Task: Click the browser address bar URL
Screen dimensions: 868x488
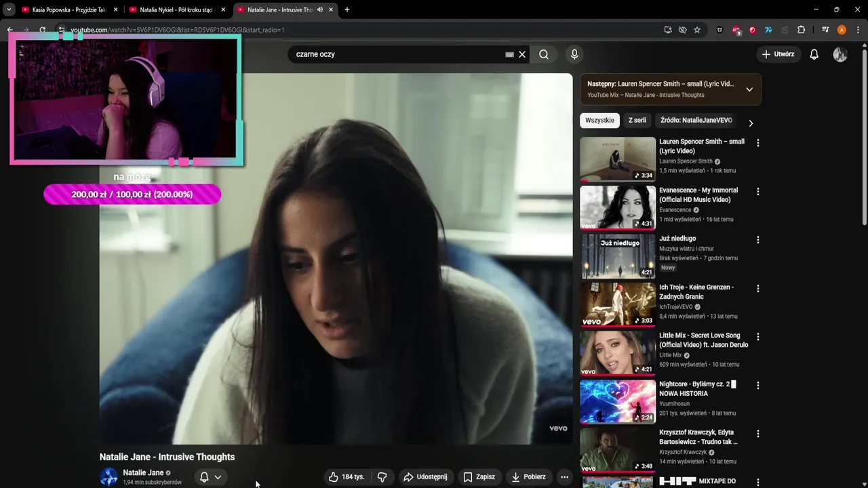Action: click(x=178, y=30)
